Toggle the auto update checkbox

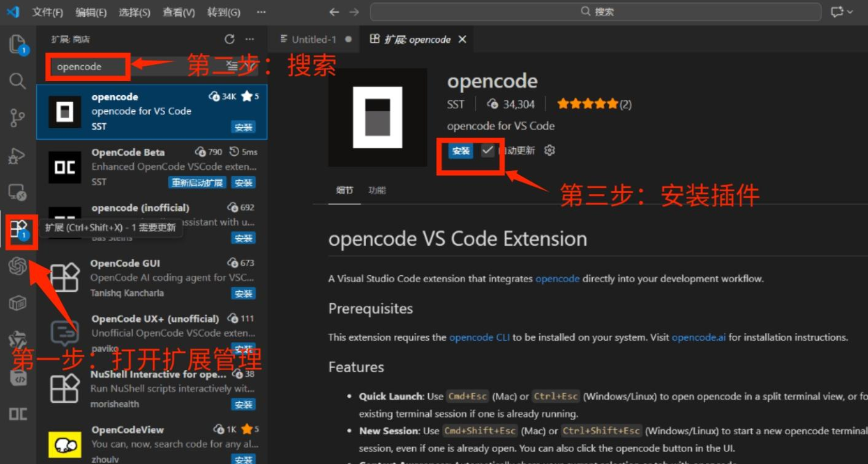click(x=487, y=150)
